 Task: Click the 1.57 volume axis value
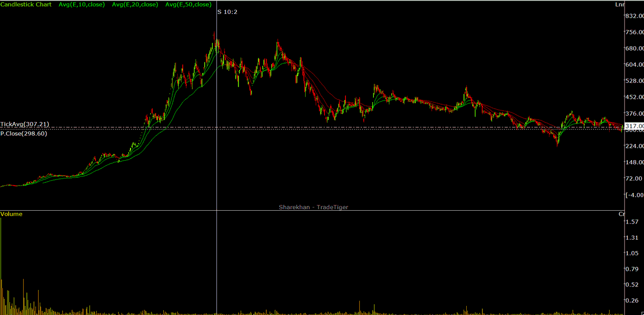click(633, 221)
